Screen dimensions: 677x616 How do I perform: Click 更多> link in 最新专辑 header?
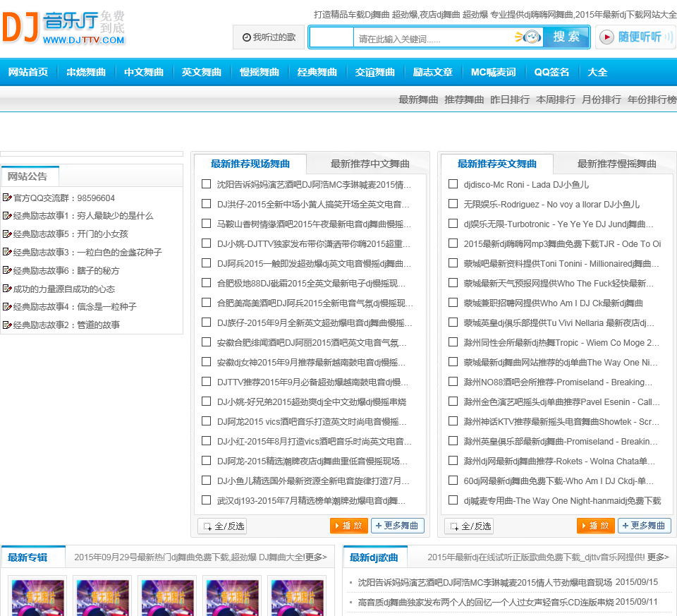(316, 557)
